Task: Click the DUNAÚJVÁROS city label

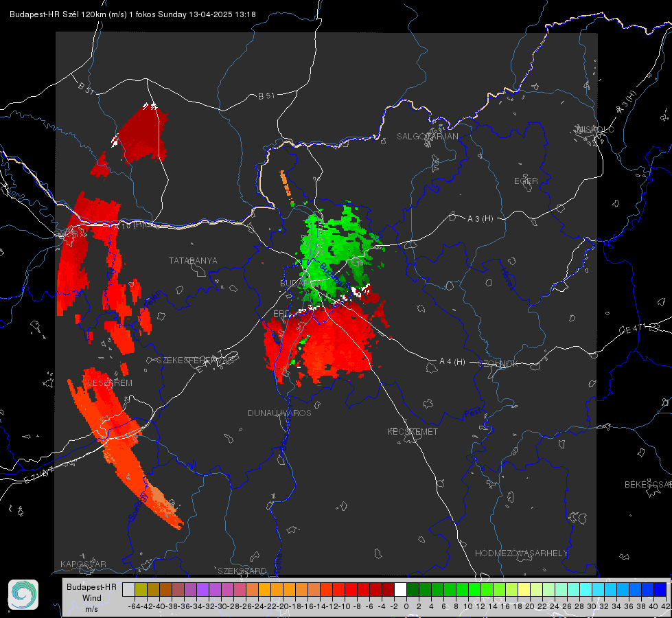Action: pyautogui.click(x=279, y=413)
